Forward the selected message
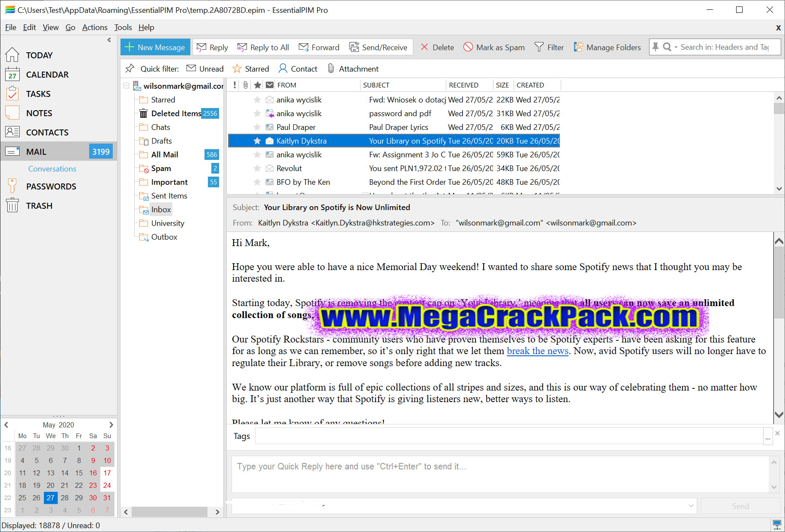 (x=319, y=47)
